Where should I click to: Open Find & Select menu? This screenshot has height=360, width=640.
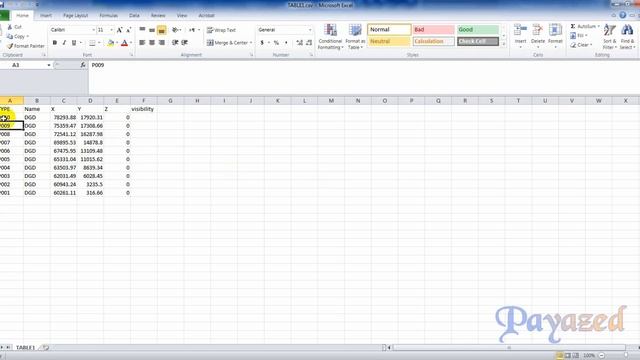[627, 37]
